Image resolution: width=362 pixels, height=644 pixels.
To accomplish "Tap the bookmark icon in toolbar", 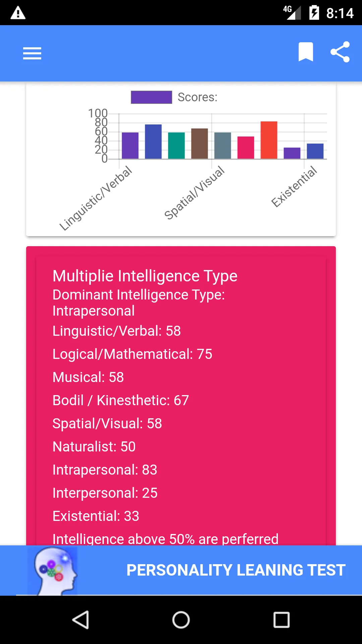I will pyautogui.click(x=306, y=52).
